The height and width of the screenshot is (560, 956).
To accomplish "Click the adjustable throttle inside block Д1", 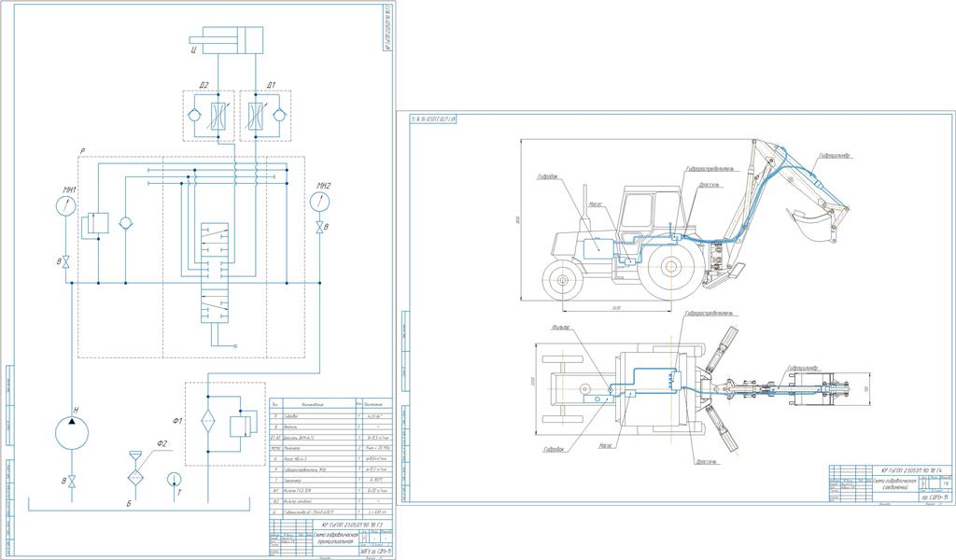I will pos(255,115).
